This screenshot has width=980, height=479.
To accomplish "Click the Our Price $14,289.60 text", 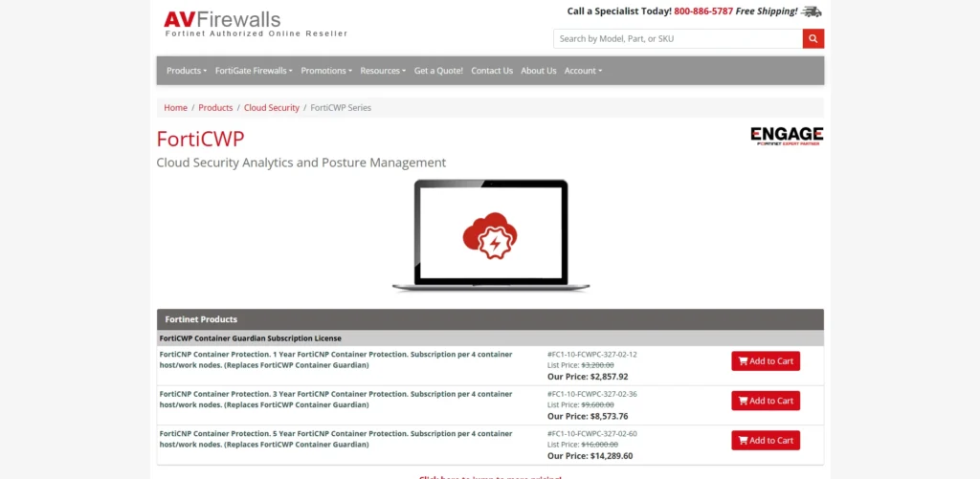I will 590,456.
